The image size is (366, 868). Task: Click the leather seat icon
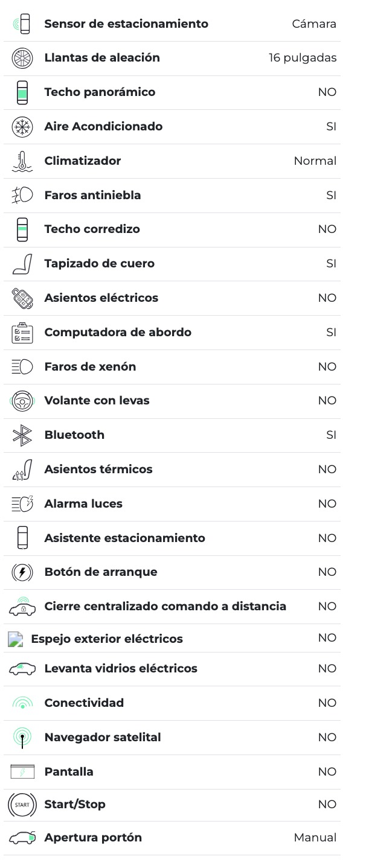[x=22, y=264]
